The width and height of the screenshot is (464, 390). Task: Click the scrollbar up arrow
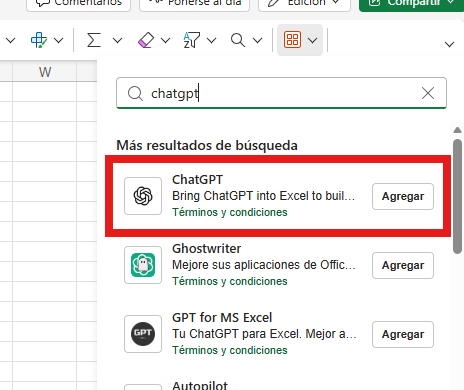(457, 130)
